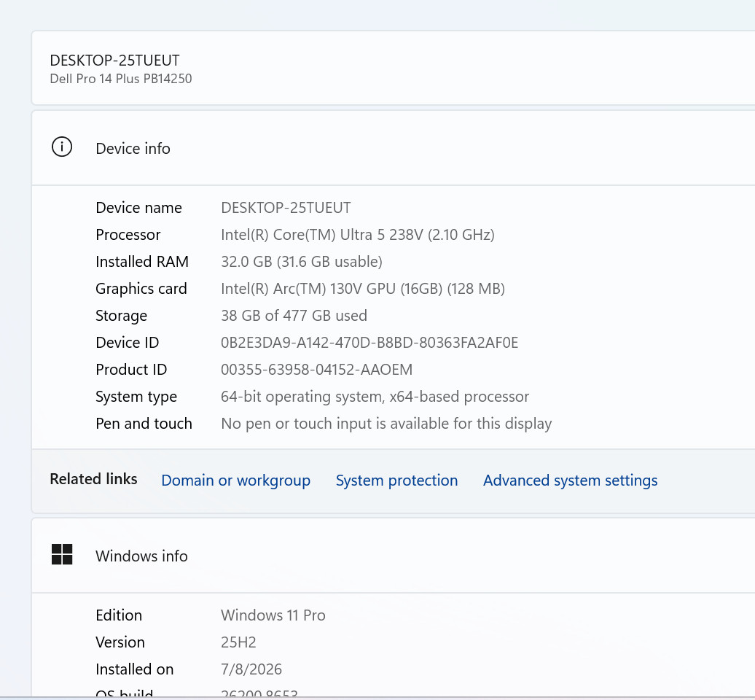Click the Installed on label
755x700 pixels.
(134, 669)
